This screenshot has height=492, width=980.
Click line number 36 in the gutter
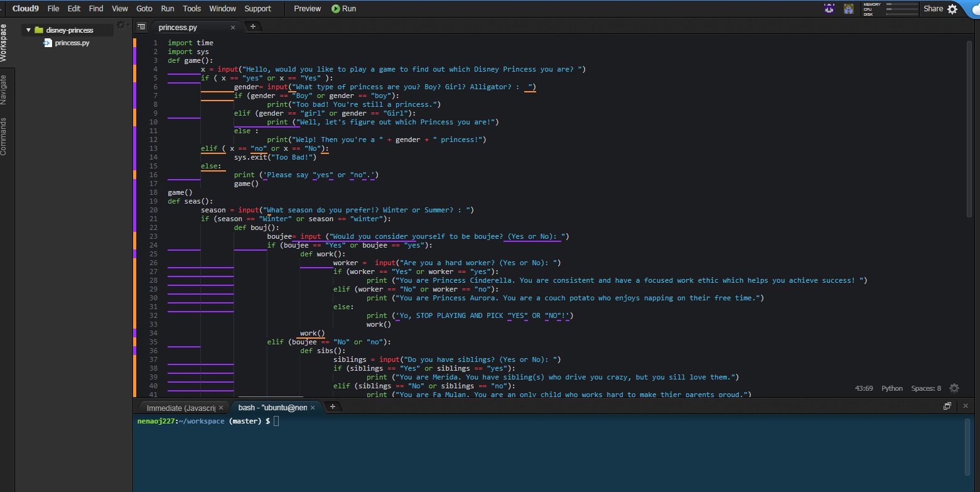[x=153, y=351]
